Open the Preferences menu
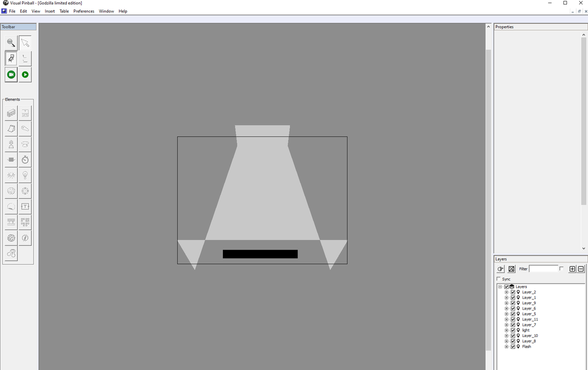The width and height of the screenshot is (588, 370). pyautogui.click(x=83, y=11)
